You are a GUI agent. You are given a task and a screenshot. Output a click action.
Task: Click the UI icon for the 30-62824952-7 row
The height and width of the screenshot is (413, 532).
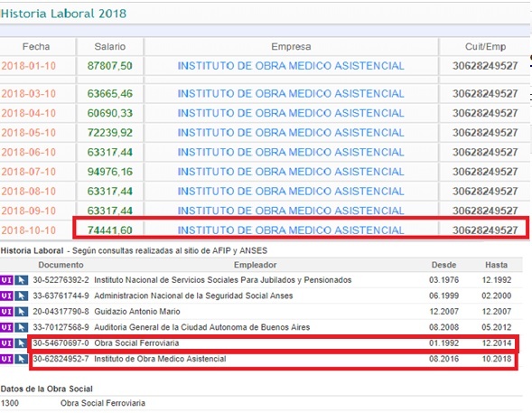[x=6, y=359]
